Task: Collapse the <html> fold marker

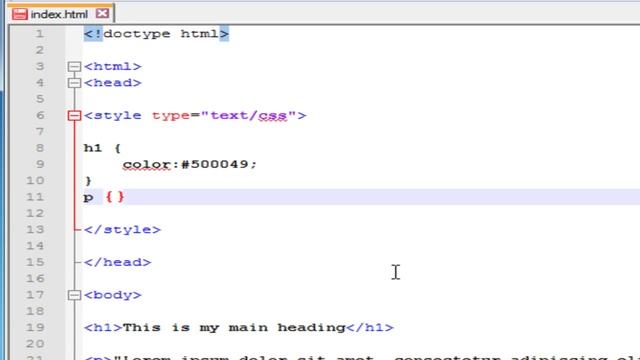Action: point(74,67)
